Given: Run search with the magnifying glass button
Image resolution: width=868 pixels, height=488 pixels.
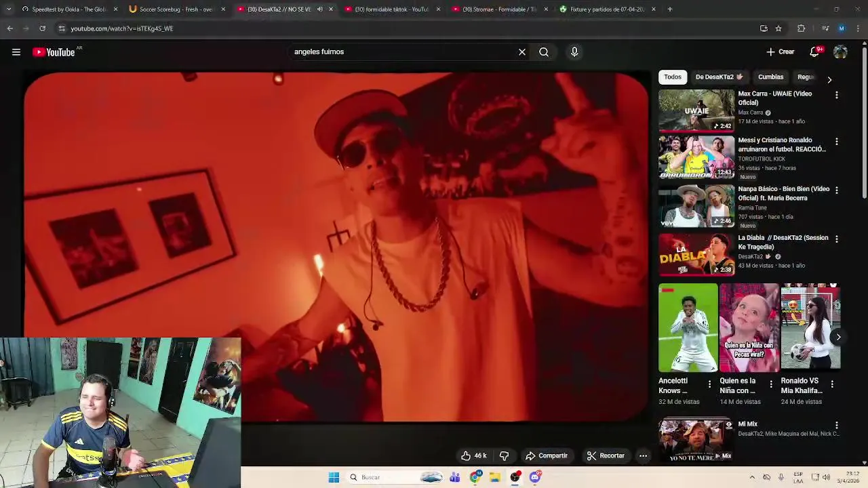Looking at the screenshot, I should point(544,52).
